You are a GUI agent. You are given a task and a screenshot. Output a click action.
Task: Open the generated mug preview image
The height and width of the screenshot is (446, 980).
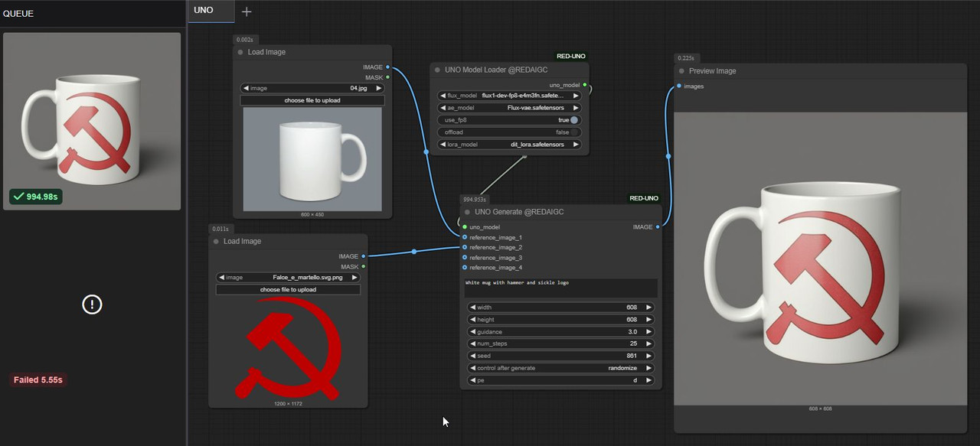821,258
